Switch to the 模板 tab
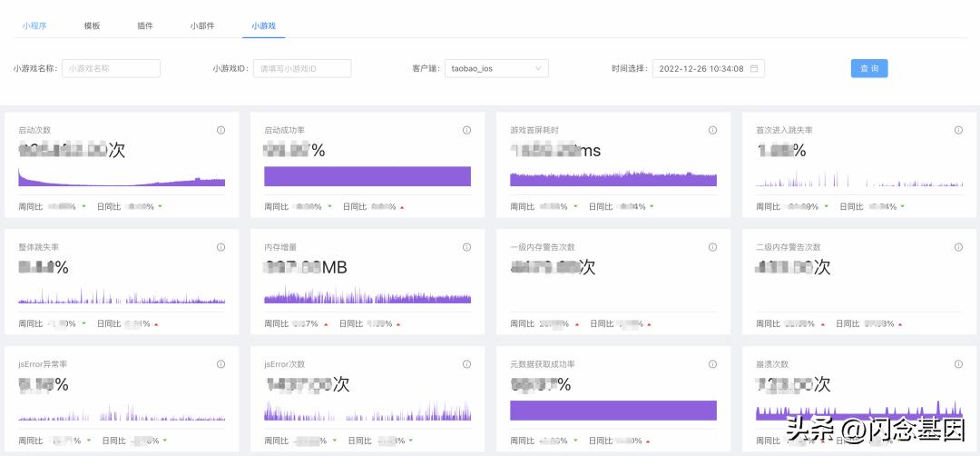The image size is (980, 456). click(x=92, y=25)
